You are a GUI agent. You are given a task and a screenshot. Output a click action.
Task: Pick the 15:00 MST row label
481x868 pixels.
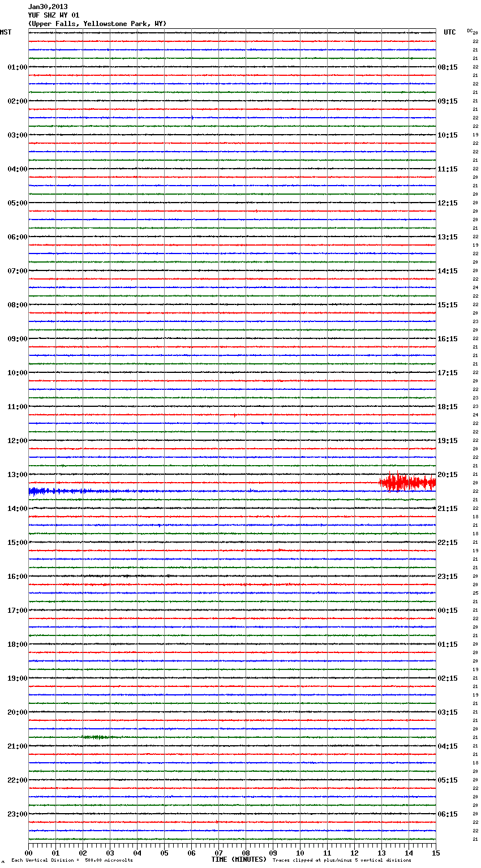tap(18, 543)
